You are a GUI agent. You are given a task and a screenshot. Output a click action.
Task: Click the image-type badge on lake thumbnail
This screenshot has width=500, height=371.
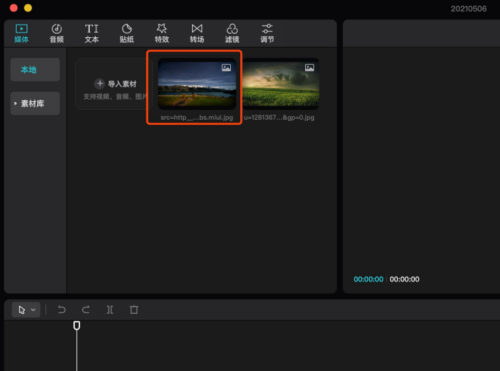(226, 68)
